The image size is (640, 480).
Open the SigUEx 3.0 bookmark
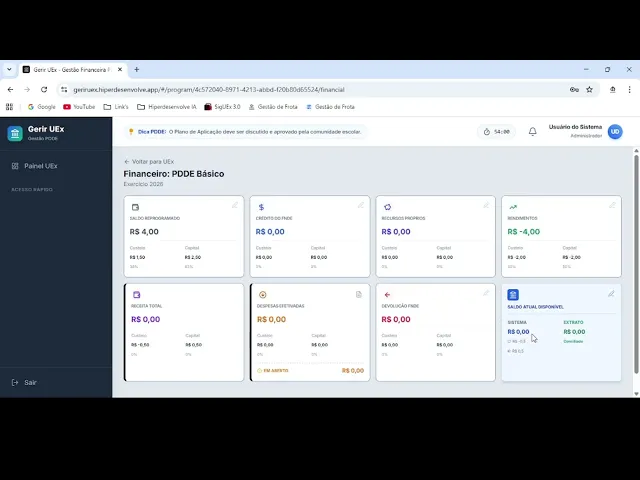coord(222,107)
